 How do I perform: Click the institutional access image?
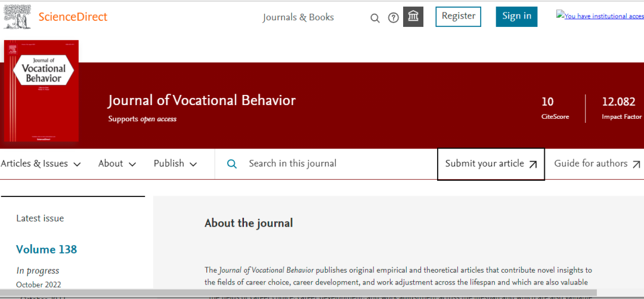(x=599, y=16)
